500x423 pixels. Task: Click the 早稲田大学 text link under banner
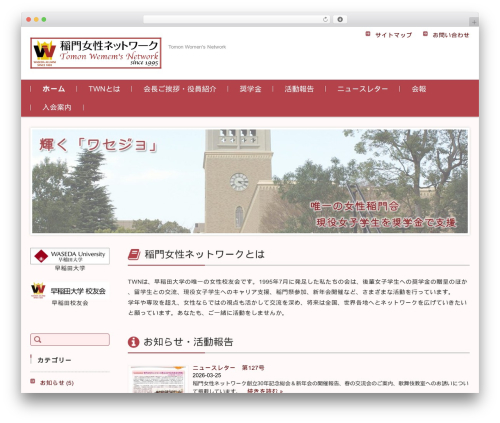[70, 268]
